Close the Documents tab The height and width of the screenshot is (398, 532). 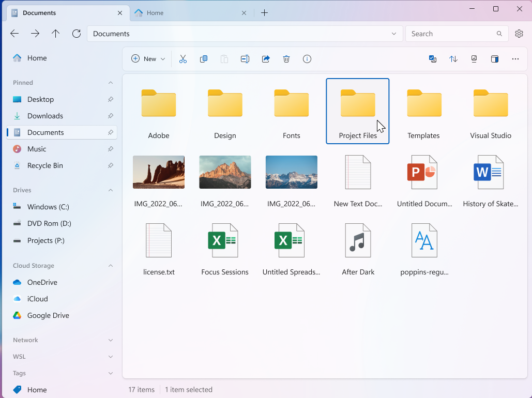(120, 13)
